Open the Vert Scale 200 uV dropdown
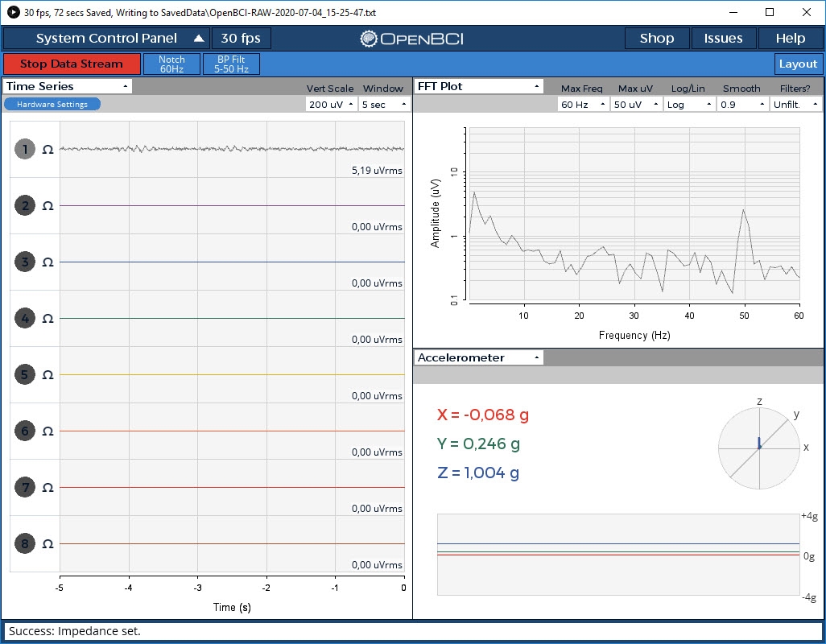This screenshot has height=644, width=826. pos(331,105)
